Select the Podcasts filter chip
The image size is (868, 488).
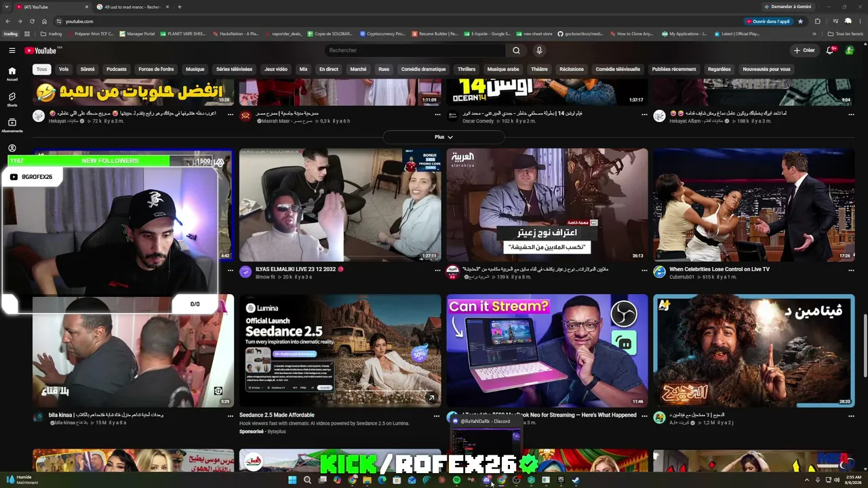(117, 69)
